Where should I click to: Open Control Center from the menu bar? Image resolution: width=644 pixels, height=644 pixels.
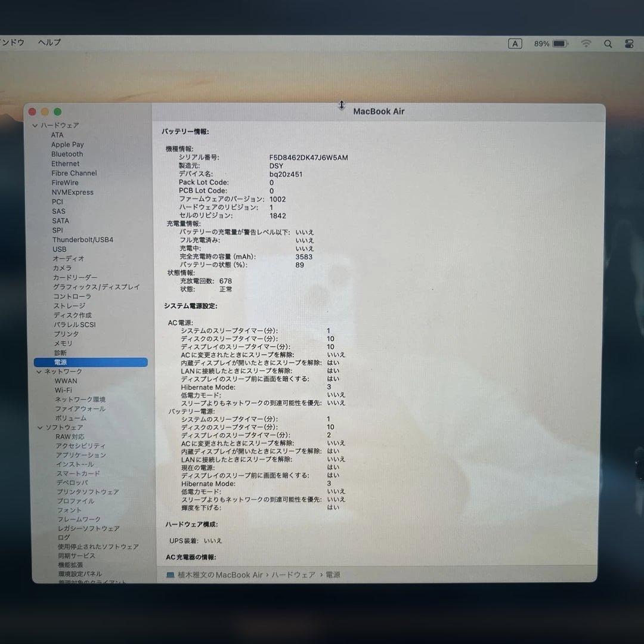629,43
